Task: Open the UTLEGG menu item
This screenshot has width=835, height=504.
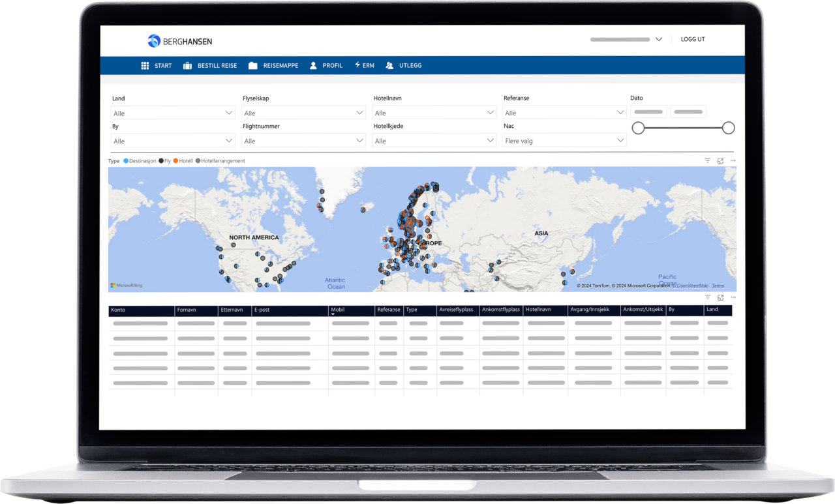Action: [410, 66]
